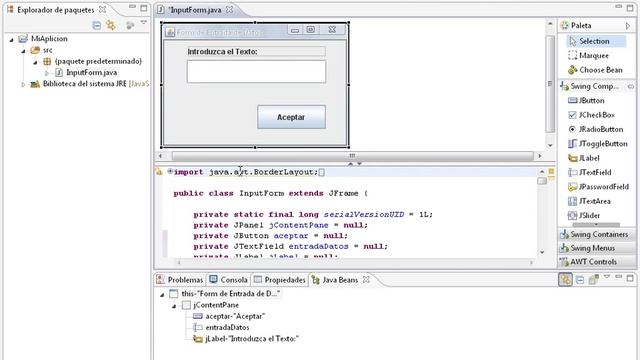This screenshot has width=640, height=360.
Task: Close the InputForm.java editor tab
Action: tap(230, 9)
